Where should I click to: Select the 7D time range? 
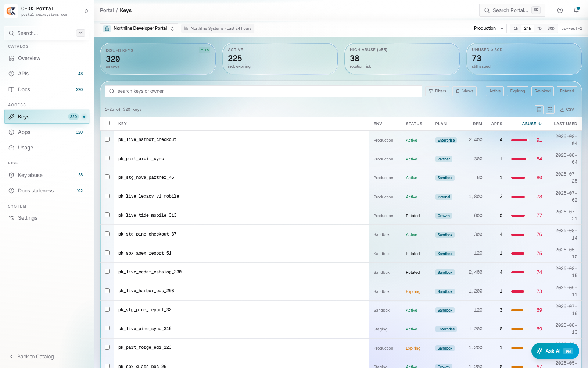539,28
